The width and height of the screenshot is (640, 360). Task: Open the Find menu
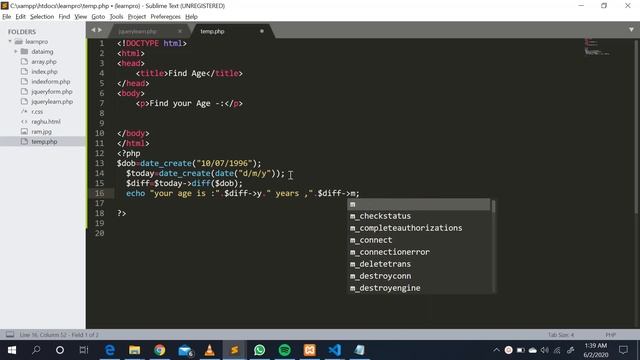coord(64,17)
